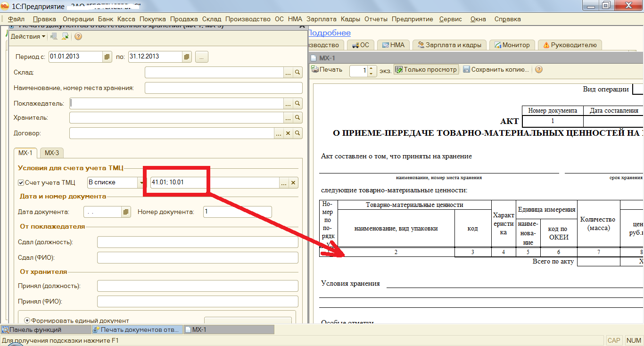Open the В списке comparison type dropdown

pyautogui.click(x=141, y=183)
